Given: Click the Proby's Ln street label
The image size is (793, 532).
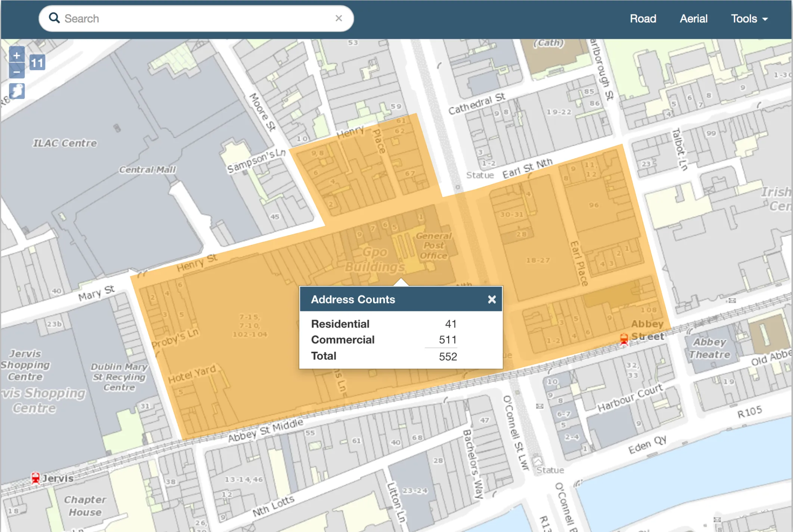Looking at the screenshot, I should pos(175,339).
